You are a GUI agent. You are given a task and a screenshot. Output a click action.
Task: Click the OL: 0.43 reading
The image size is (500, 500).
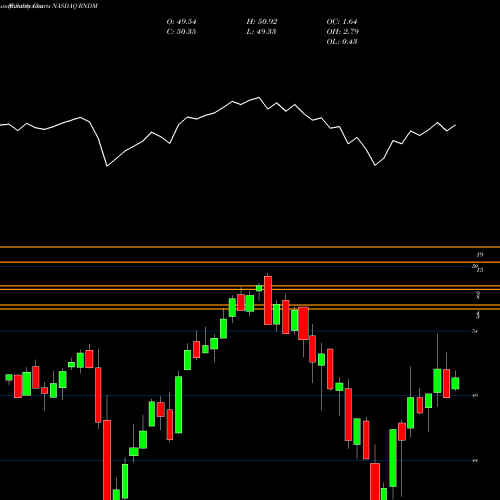coord(342,42)
